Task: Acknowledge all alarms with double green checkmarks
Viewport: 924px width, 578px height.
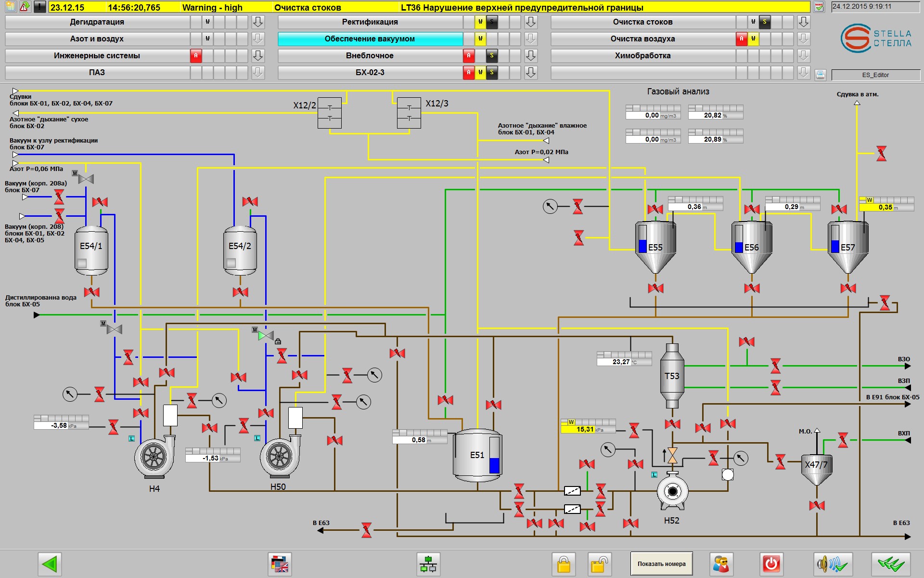Action: [891, 564]
